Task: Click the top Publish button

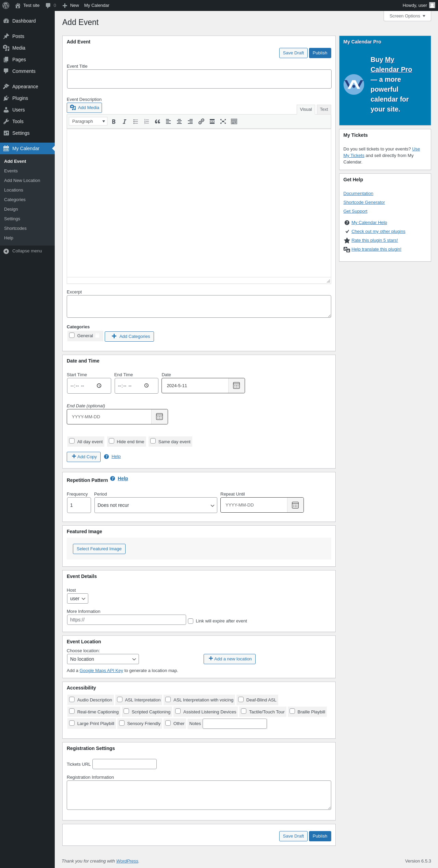Action: tap(320, 53)
